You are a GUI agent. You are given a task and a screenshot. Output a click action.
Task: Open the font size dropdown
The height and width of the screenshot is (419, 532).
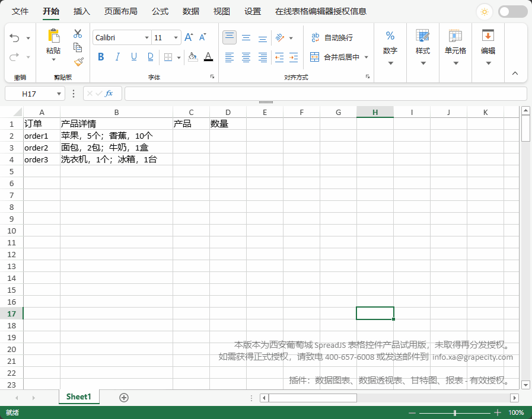pyautogui.click(x=176, y=37)
